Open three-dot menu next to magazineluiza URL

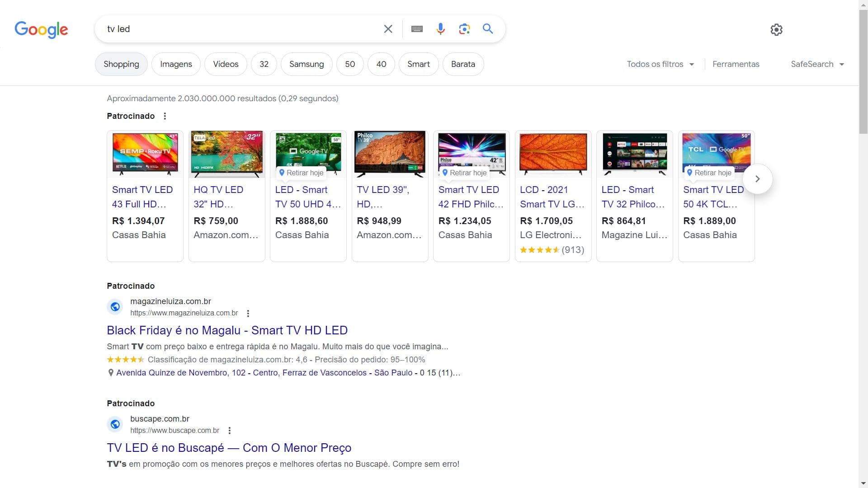point(248,313)
